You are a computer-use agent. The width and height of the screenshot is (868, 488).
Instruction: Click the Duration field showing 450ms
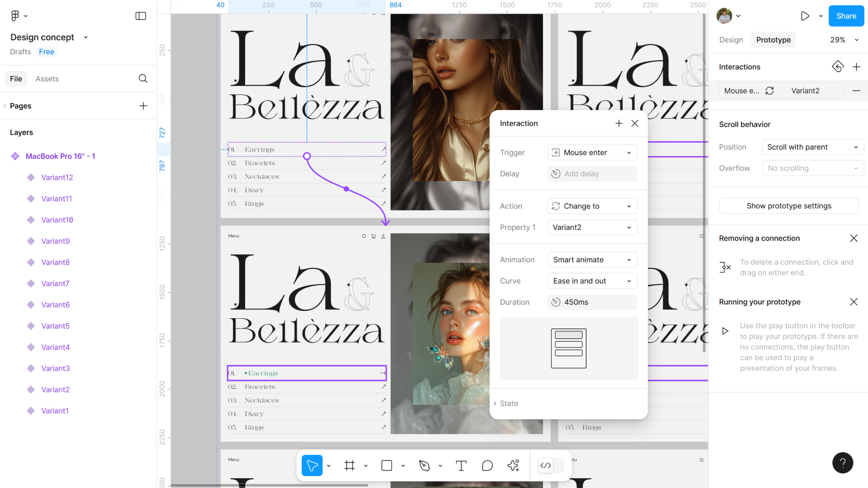(x=592, y=302)
